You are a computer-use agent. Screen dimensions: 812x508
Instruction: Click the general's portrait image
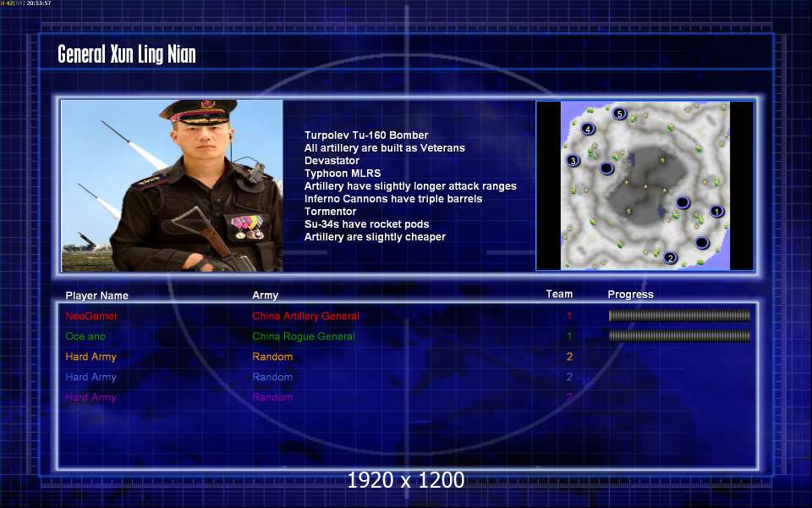[x=172, y=185]
